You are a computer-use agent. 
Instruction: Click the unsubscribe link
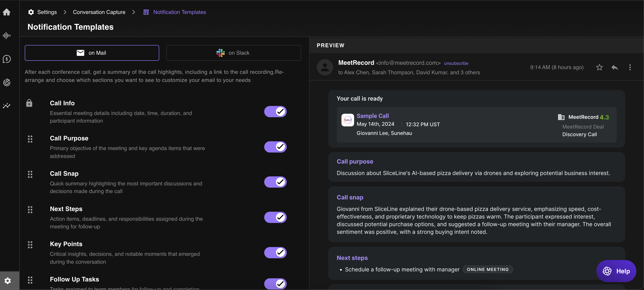coord(456,63)
